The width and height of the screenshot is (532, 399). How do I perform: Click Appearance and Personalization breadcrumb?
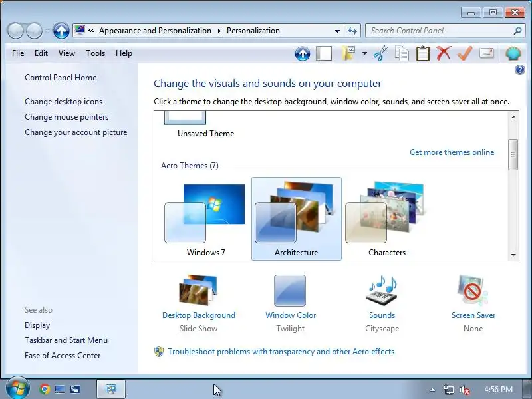(155, 31)
